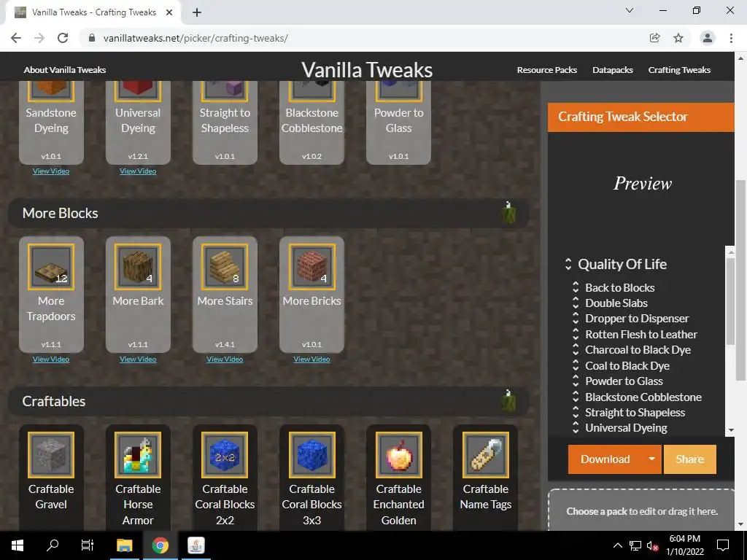Open View Video under More Trapdoors
The image size is (747, 560).
tap(51, 359)
